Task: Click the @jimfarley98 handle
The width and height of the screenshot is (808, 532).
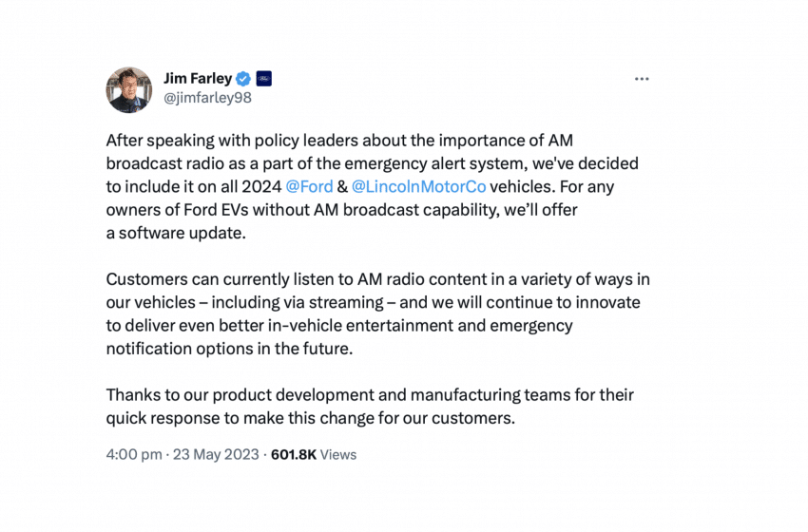Action: tap(209, 98)
